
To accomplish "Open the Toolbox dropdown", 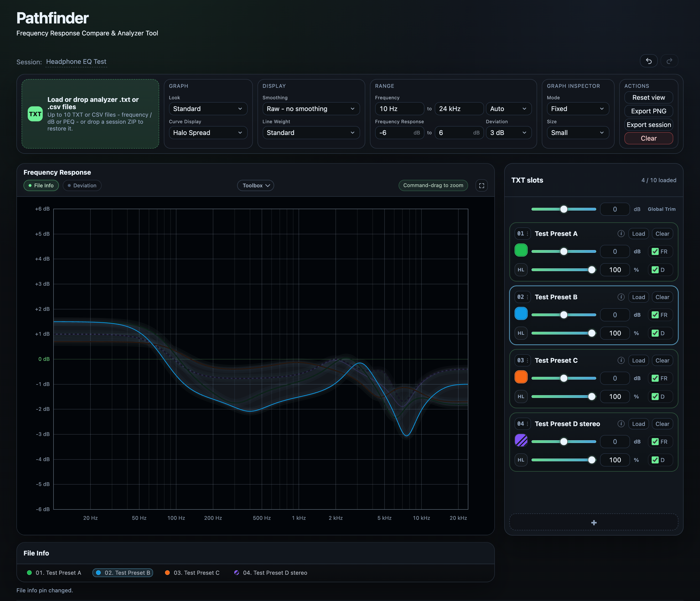I will (255, 185).
